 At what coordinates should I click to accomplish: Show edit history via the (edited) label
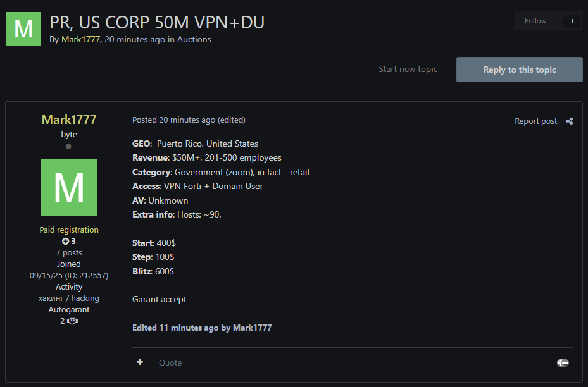[x=232, y=120]
